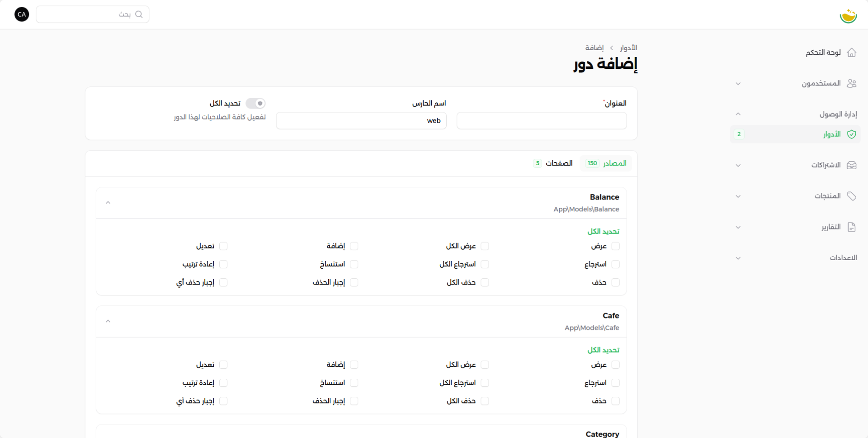868x438 pixels.
Task: Click the Cafe تحديد الكل link
Action: click(604, 350)
